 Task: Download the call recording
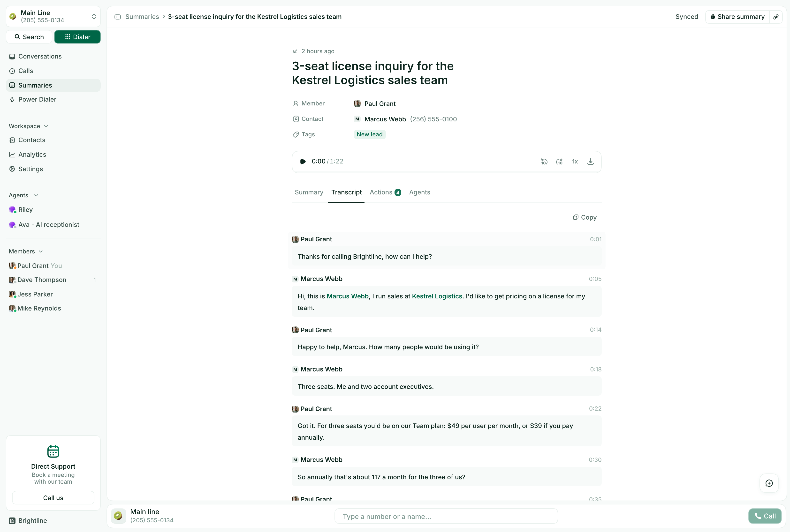[x=590, y=162]
